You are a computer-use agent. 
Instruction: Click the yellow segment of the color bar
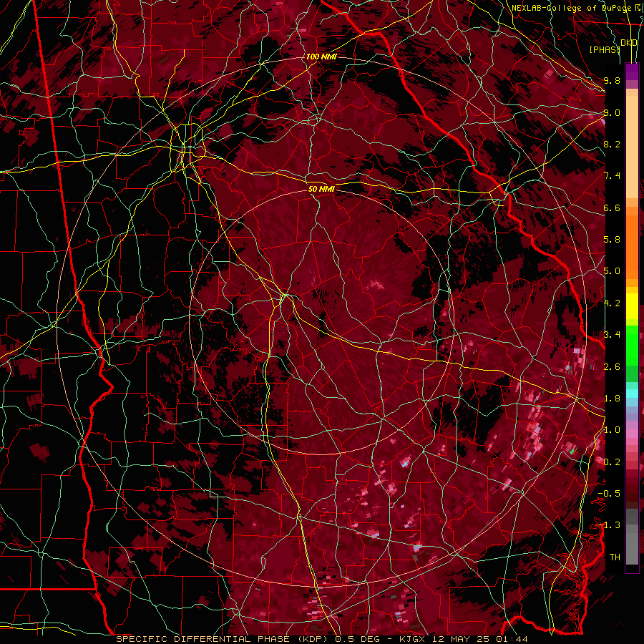pos(632,306)
